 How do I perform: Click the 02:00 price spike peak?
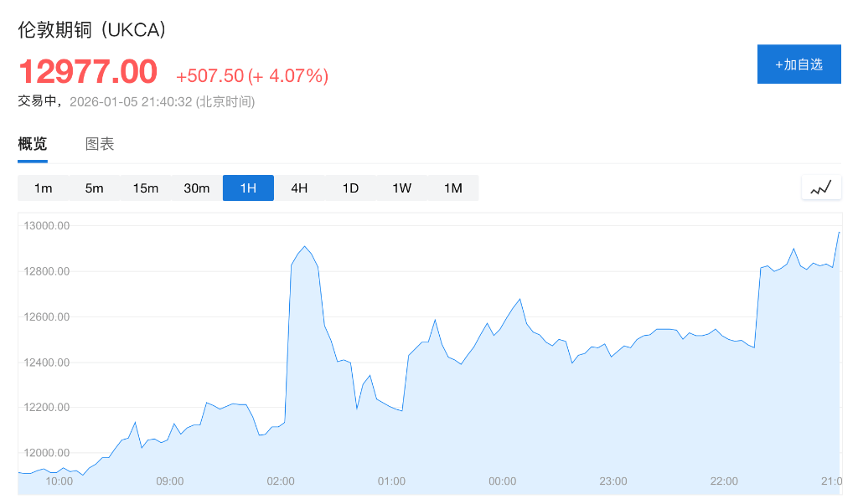tap(304, 247)
